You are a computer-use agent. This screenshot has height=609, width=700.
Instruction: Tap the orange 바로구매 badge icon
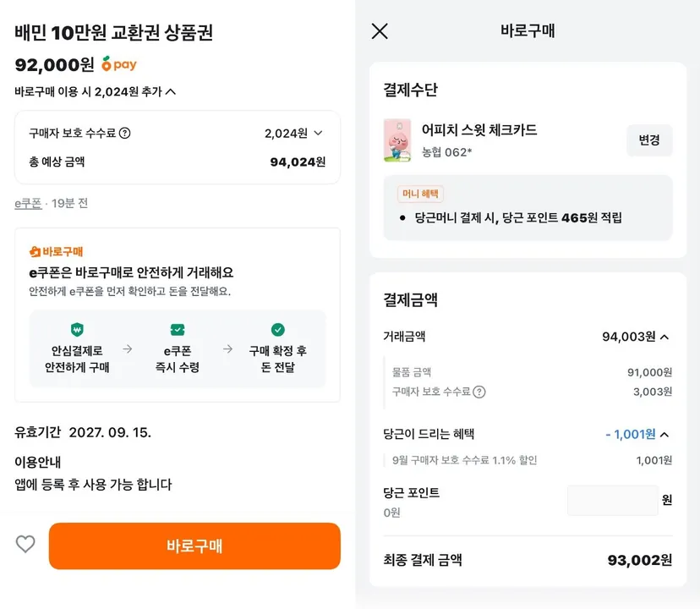click(36, 251)
